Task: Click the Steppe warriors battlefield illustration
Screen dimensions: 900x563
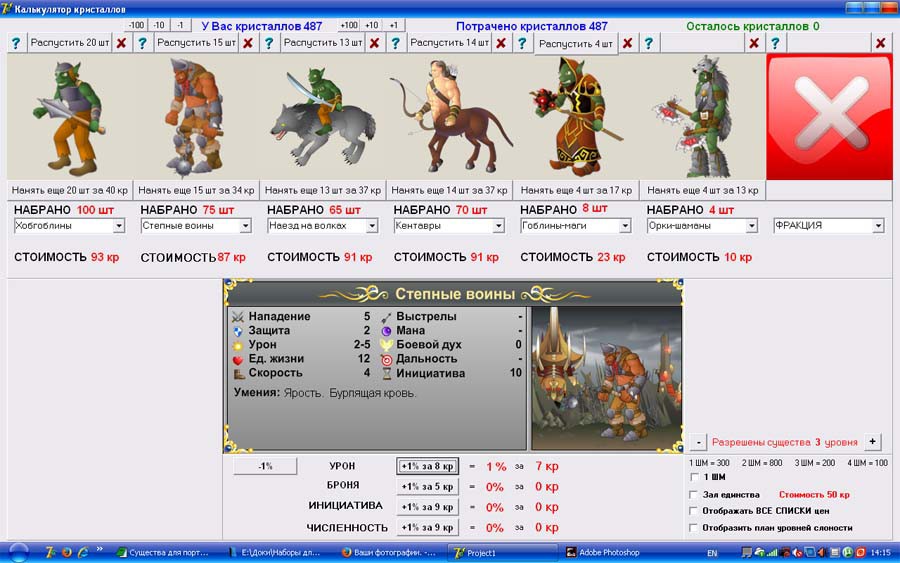Action: click(x=606, y=378)
